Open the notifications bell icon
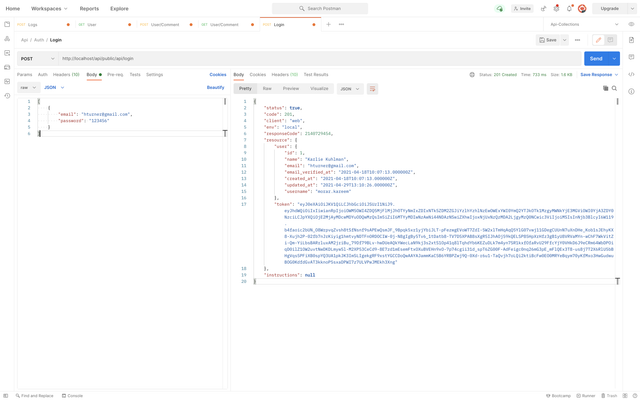640x400 pixels. [x=569, y=9]
